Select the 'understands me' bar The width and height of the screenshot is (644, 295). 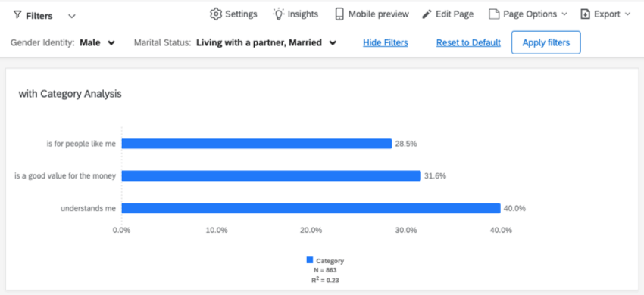(x=311, y=208)
